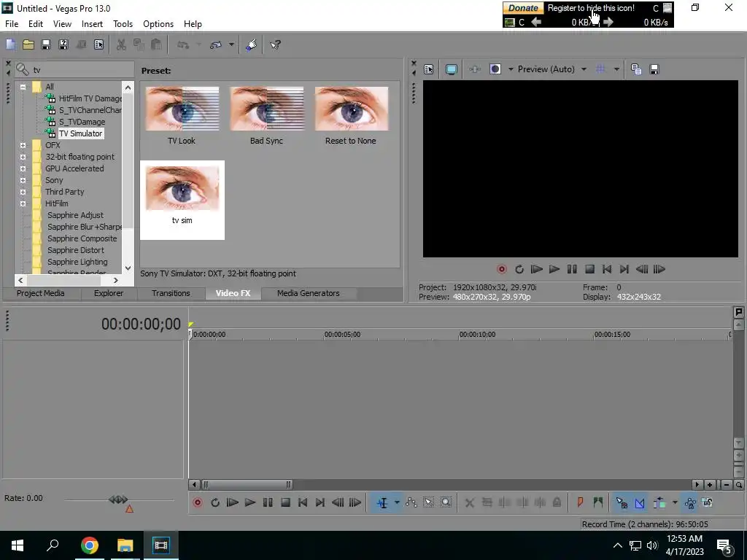Expand the GPU Accelerated folder
The height and width of the screenshot is (560, 747).
[23, 168]
